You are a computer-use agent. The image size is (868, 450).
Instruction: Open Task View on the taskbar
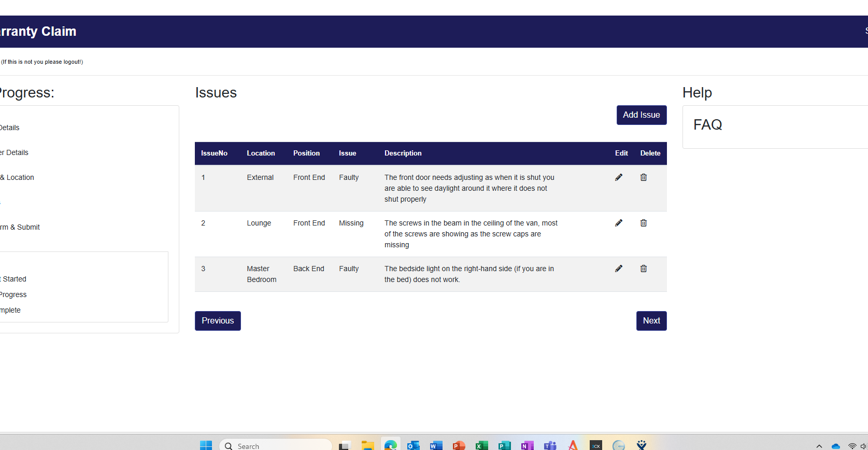tap(345, 445)
